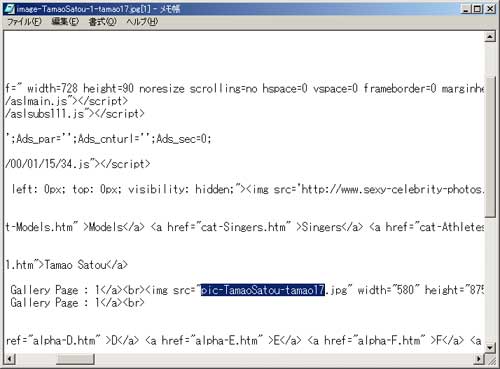
Task: Click the horizontal scrollbar thumb
Action: (x=75, y=359)
